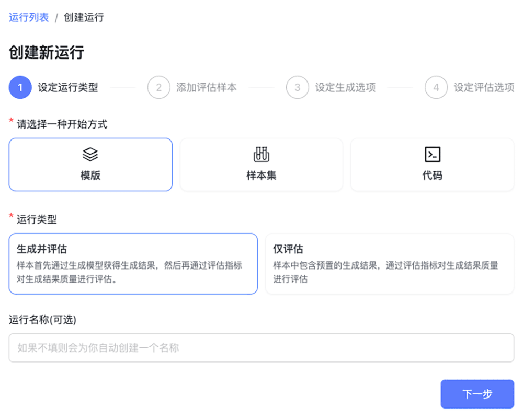
Task: Select the 仅评估 run type option
Action: pos(389,263)
